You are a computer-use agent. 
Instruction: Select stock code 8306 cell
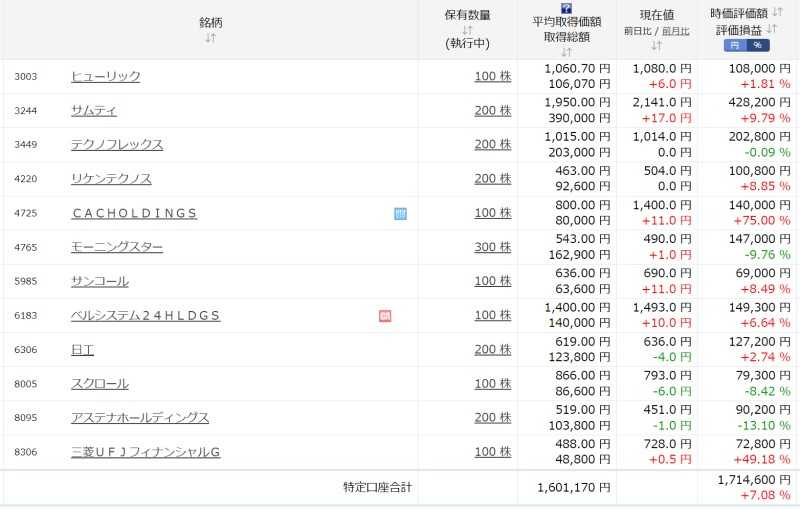pyautogui.click(x=26, y=452)
